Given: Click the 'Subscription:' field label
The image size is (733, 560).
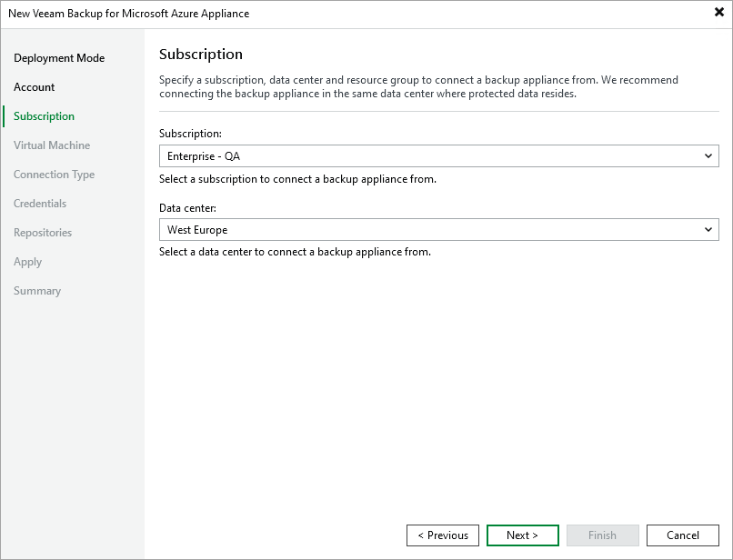Looking at the screenshot, I should click(x=190, y=134).
